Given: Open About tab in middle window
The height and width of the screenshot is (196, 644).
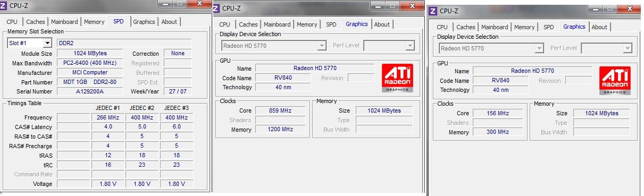Looking at the screenshot, I should [x=382, y=24].
